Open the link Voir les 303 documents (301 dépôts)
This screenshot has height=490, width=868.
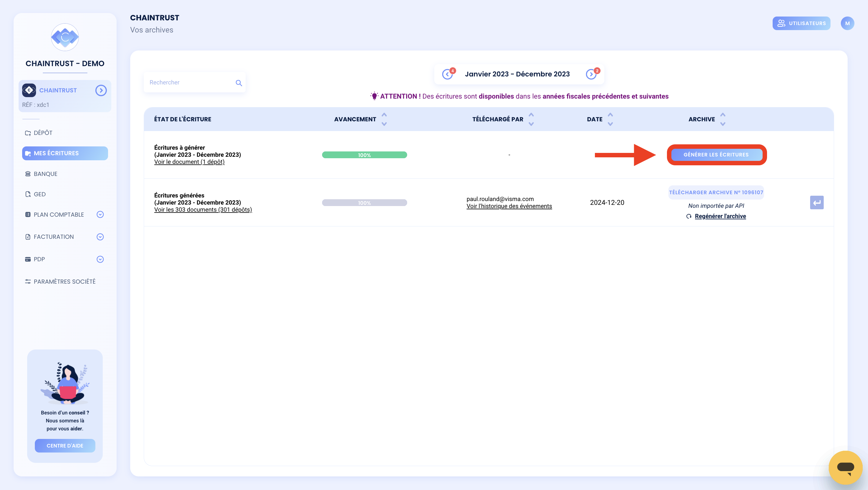[203, 210]
